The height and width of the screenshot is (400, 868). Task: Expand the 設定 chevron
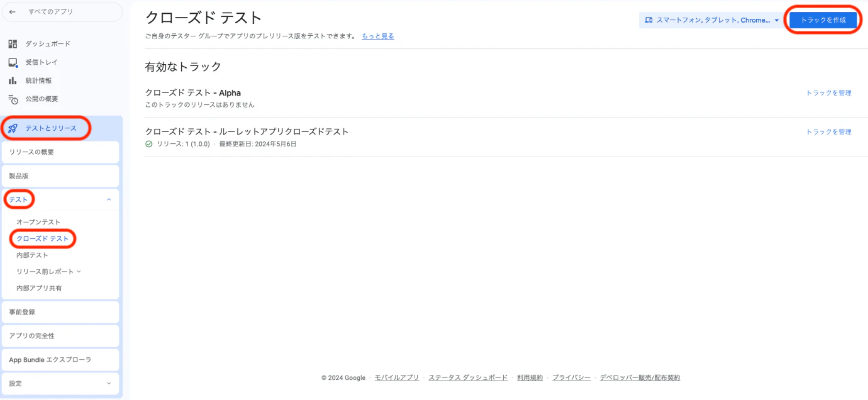109,384
